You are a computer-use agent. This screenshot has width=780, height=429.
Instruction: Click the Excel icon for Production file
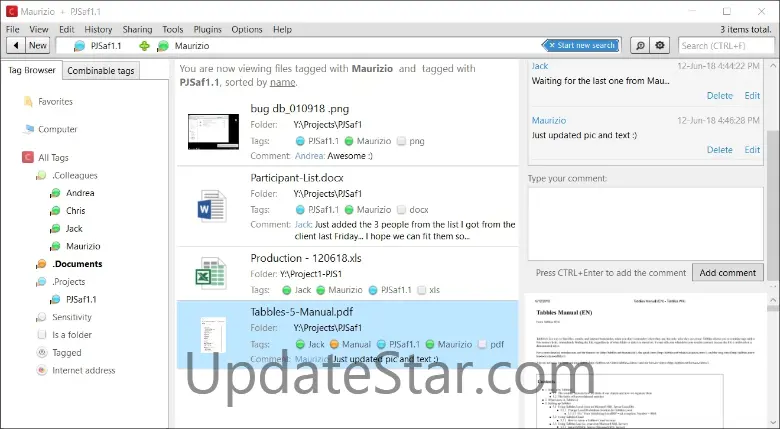click(210, 273)
